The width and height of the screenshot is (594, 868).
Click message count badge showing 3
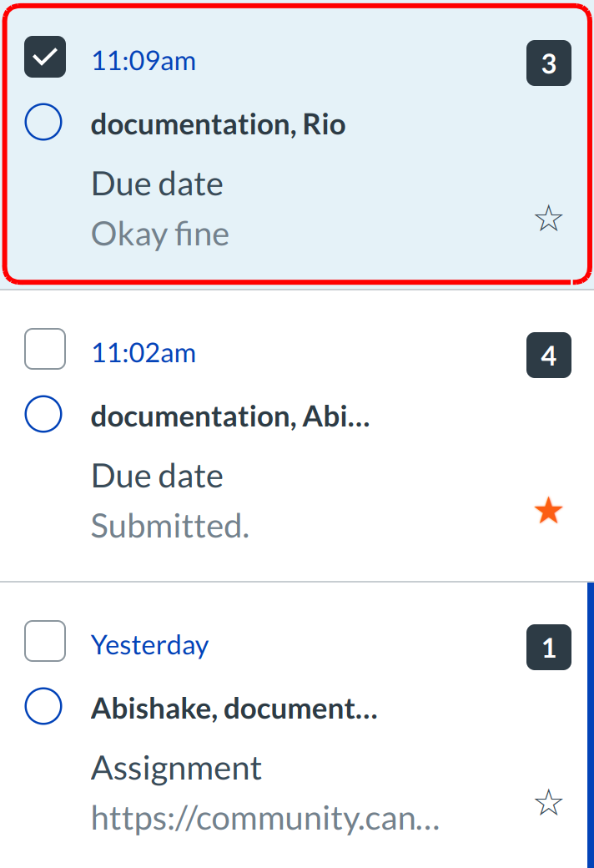(548, 63)
